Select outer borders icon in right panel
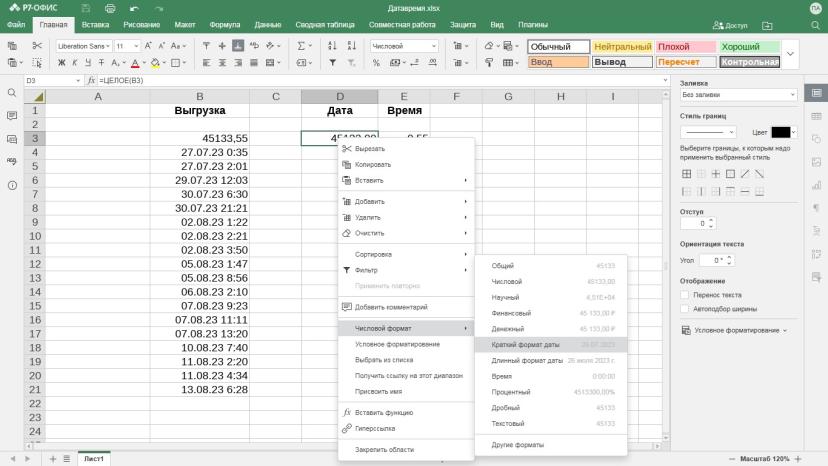 [730, 174]
